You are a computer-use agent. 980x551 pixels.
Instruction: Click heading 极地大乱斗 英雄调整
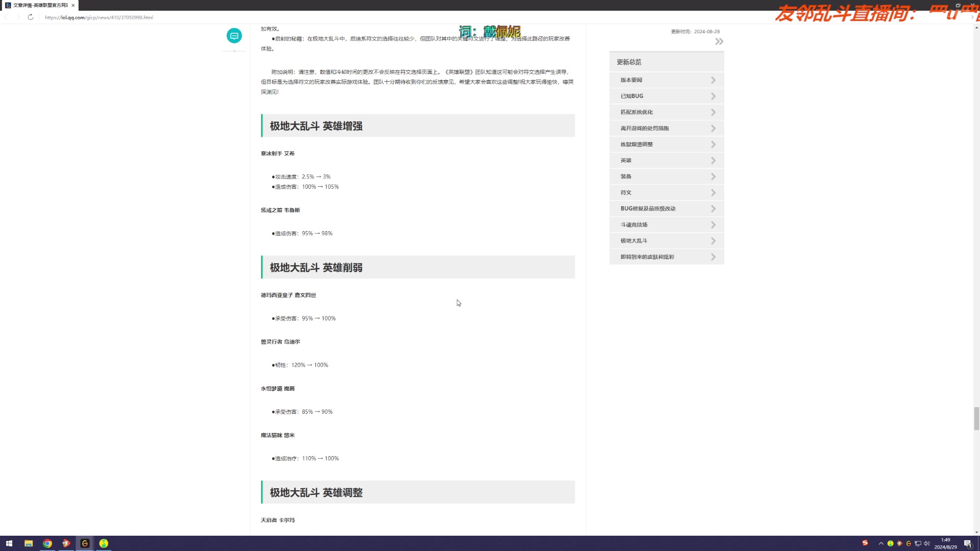316,492
